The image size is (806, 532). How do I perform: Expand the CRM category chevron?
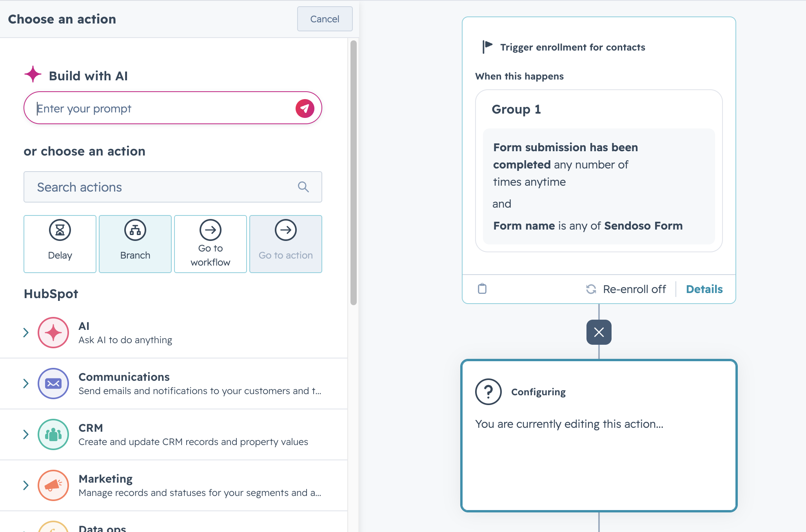[26, 434]
